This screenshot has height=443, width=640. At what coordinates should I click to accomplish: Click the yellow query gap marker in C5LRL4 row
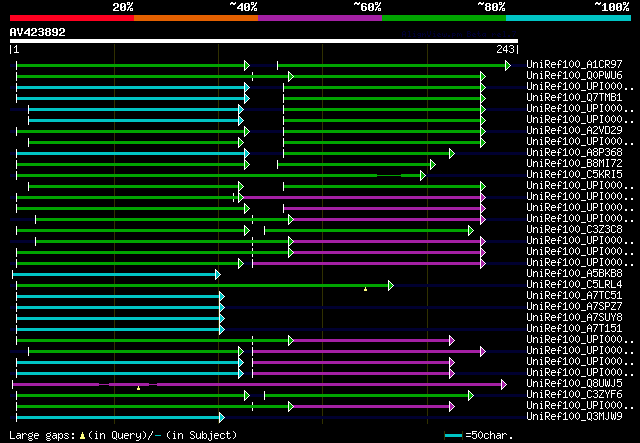365,289
